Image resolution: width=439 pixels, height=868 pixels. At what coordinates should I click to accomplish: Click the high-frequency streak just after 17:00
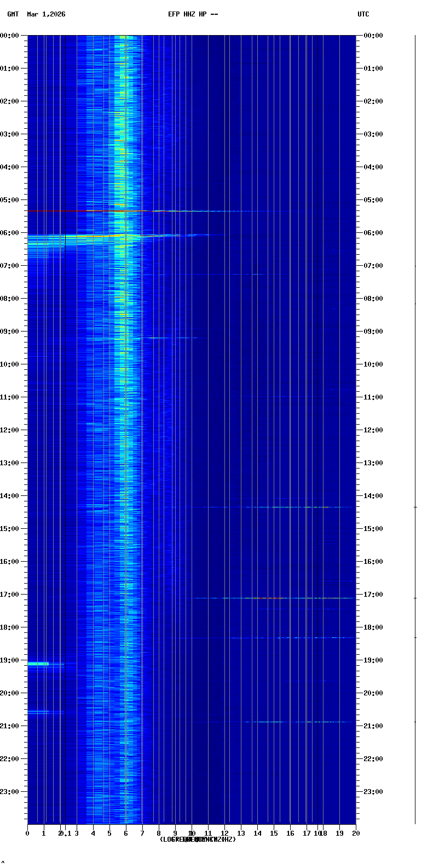coord(274,598)
